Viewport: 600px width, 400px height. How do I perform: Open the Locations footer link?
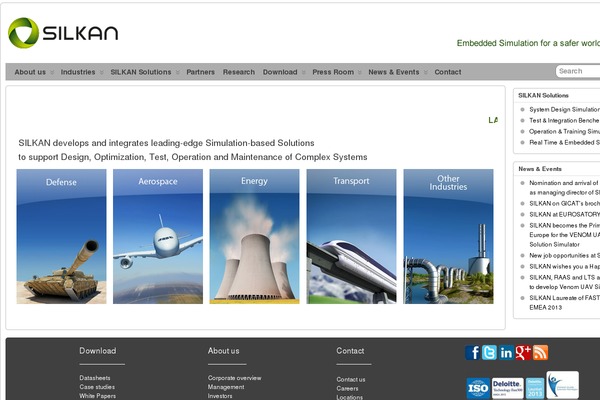tap(350, 397)
